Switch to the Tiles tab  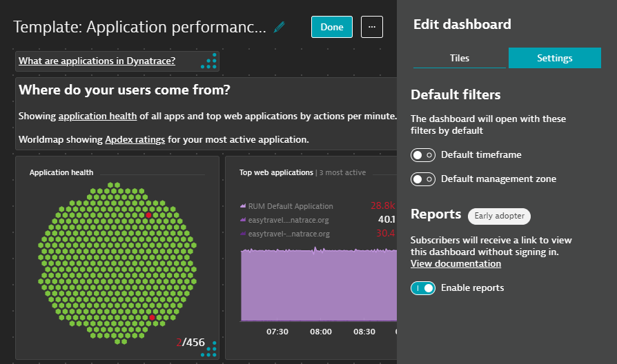coord(459,58)
